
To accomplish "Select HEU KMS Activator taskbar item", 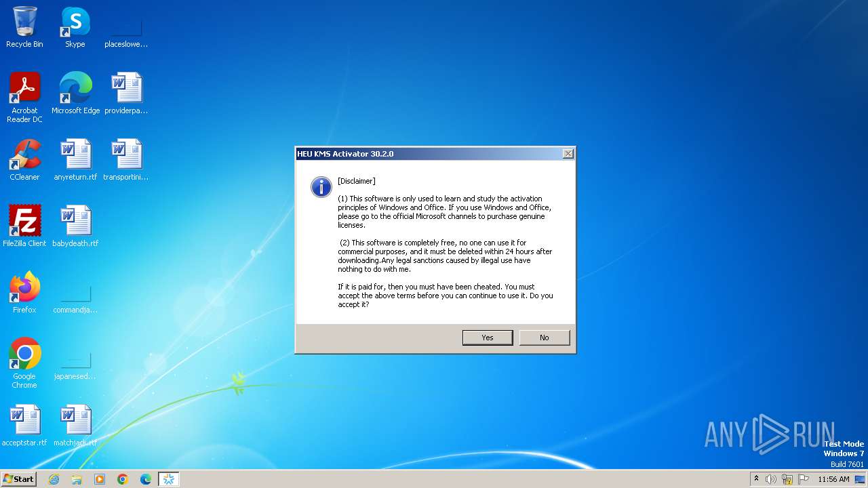I will click(169, 479).
